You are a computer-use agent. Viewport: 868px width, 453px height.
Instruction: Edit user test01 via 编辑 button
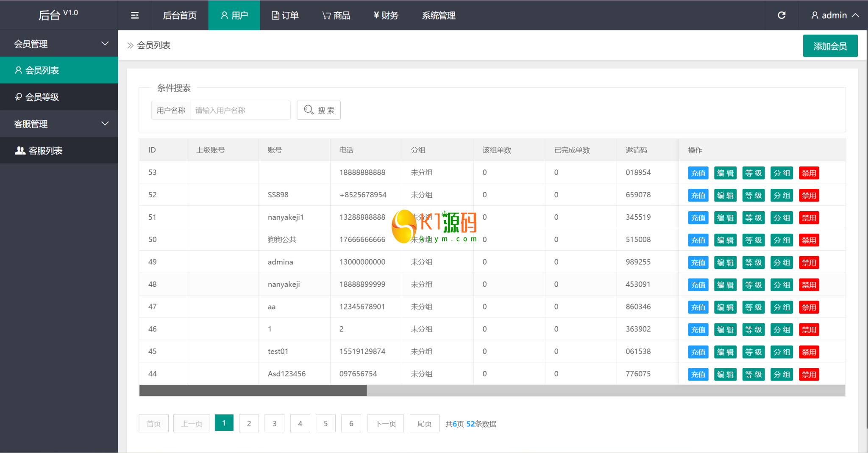pos(725,352)
